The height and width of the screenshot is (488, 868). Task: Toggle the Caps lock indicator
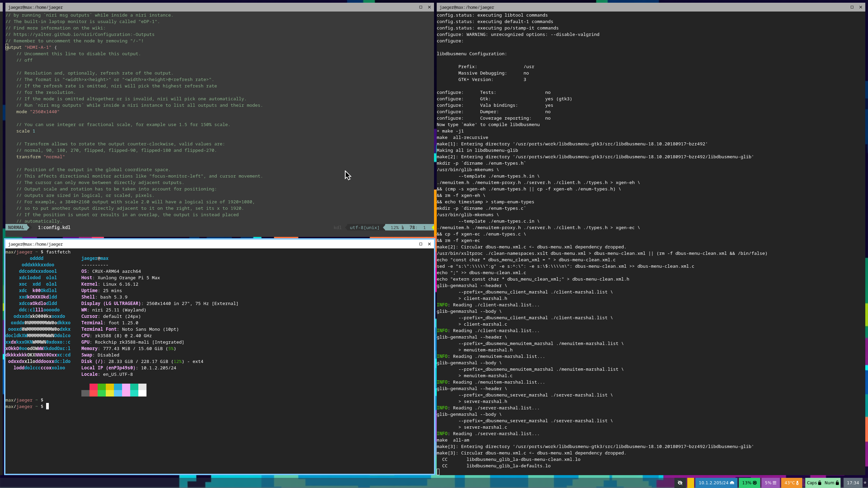814,483
